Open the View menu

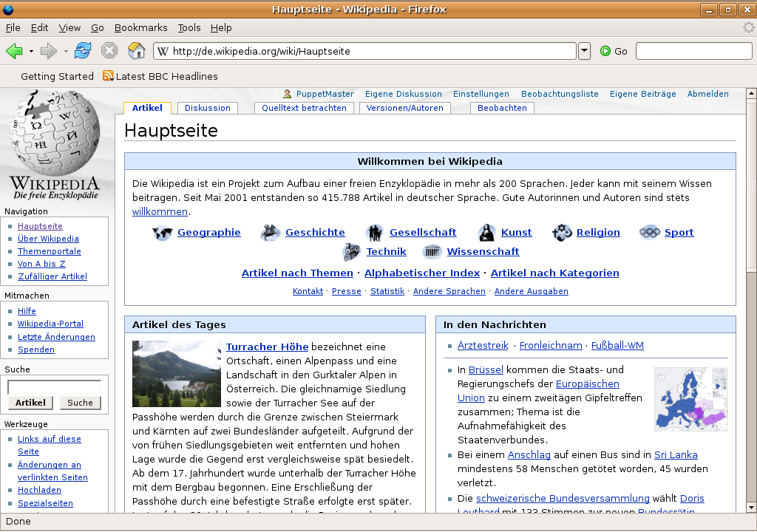pos(69,27)
